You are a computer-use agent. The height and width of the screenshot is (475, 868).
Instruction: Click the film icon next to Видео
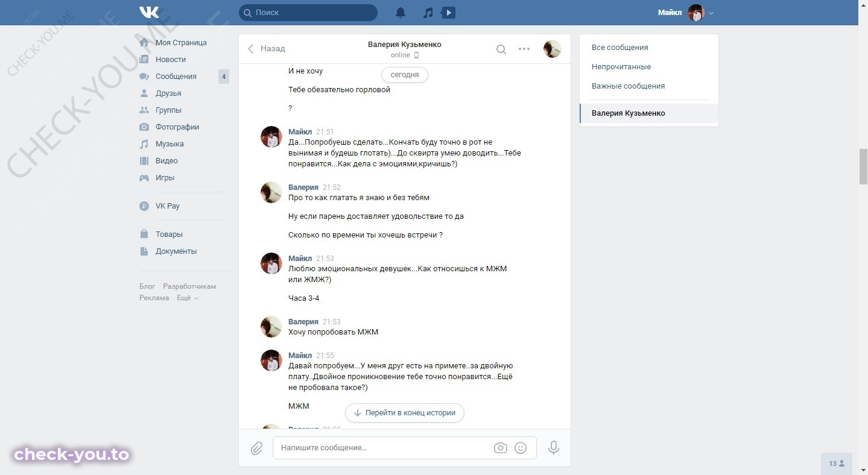144,161
